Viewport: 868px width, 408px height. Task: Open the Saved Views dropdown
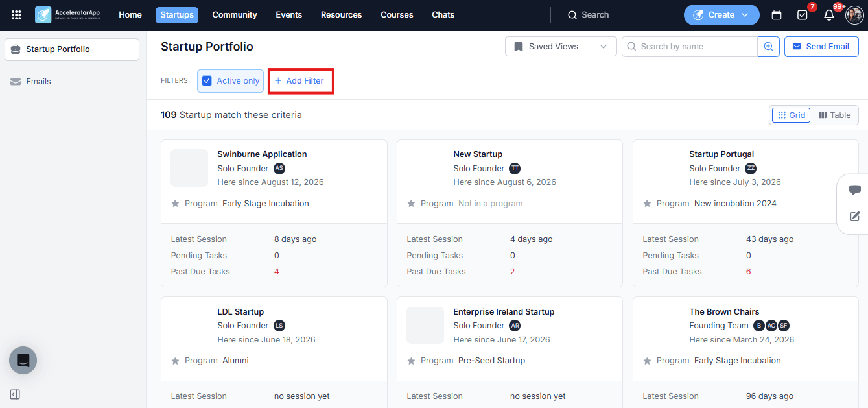[561, 47]
